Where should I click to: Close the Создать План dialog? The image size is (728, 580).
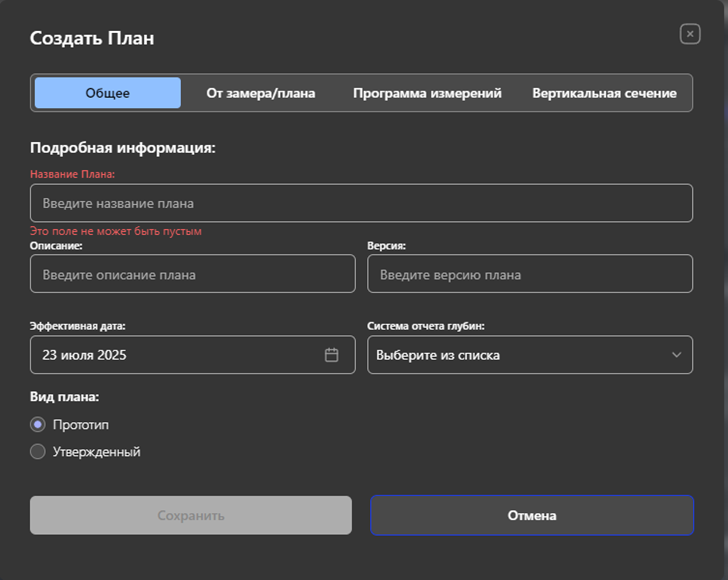[x=690, y=34]
